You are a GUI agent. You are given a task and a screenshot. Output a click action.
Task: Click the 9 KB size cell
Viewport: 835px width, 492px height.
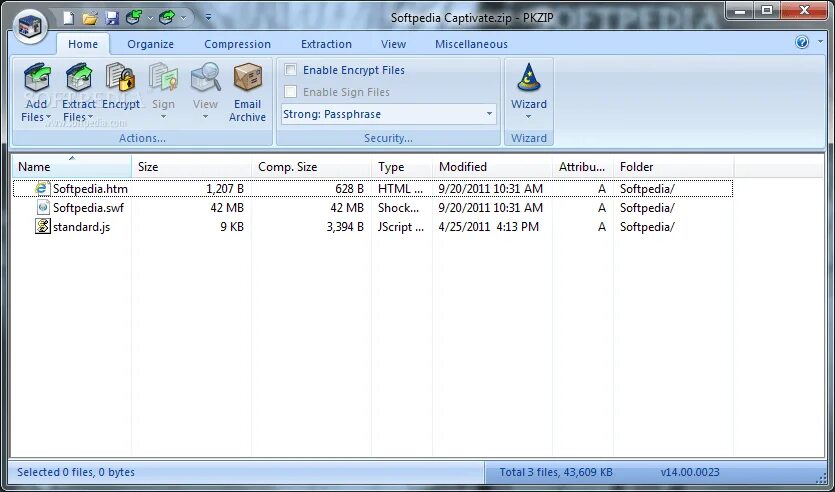click(x=232, y=227)
